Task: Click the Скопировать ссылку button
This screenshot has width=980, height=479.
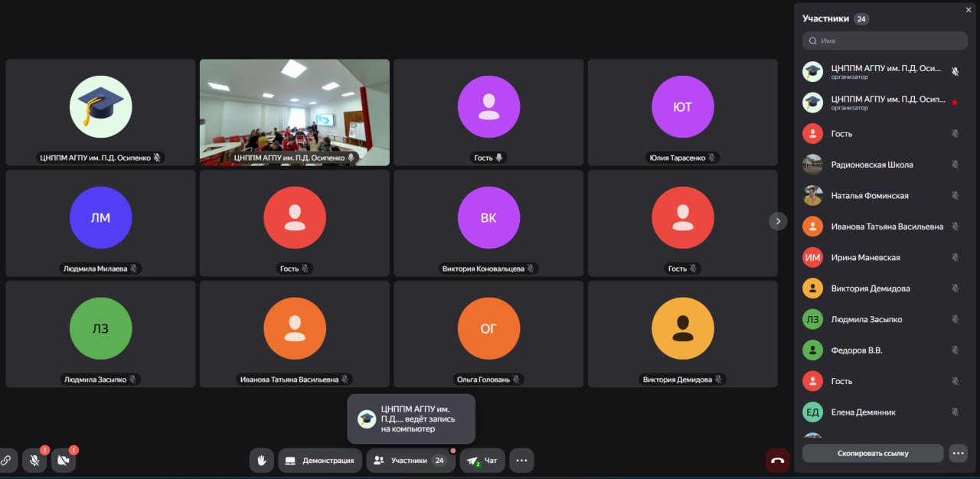Action: (x=873, y=453)
